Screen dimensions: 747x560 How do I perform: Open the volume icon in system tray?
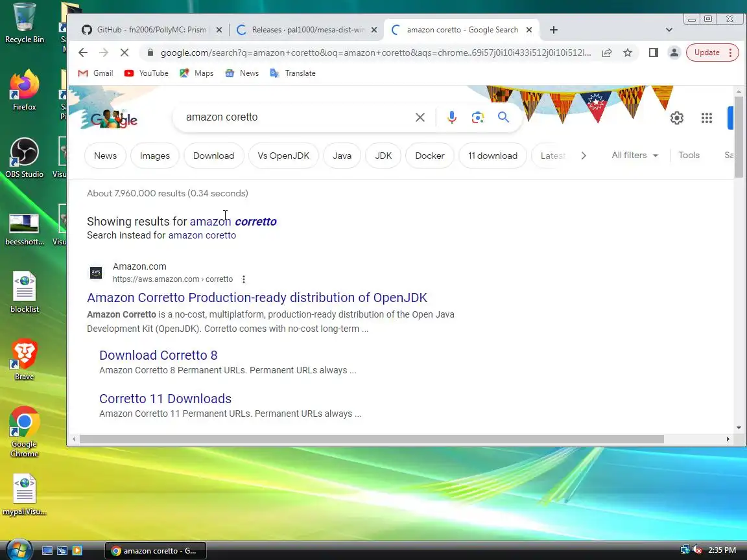coord(698,550)
